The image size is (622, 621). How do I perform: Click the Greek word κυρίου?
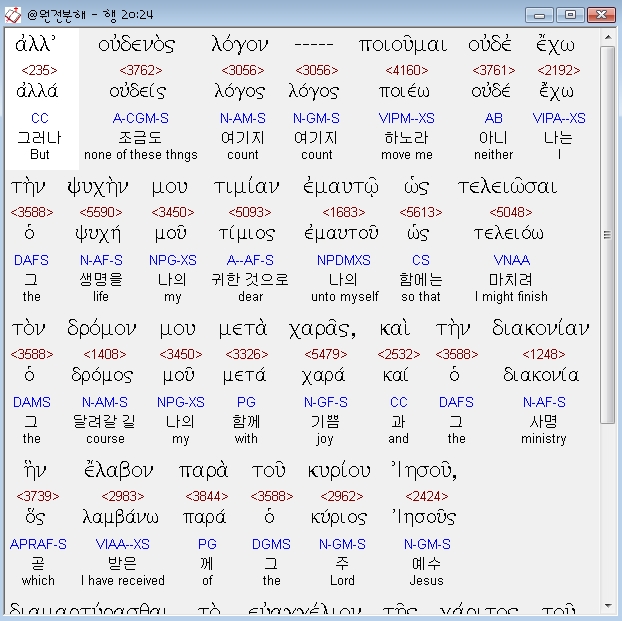[x=339, y=471]
